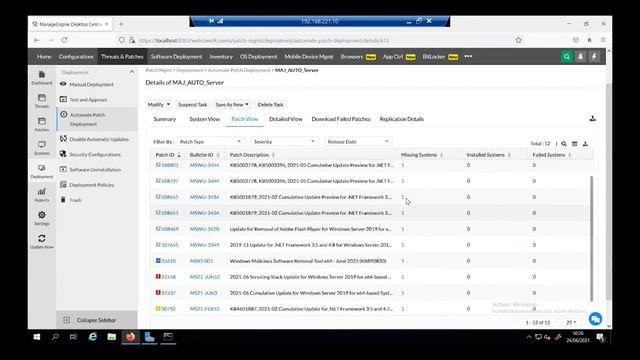Open Disable Automatic Updates in sidebar

(x=99, y=139)
